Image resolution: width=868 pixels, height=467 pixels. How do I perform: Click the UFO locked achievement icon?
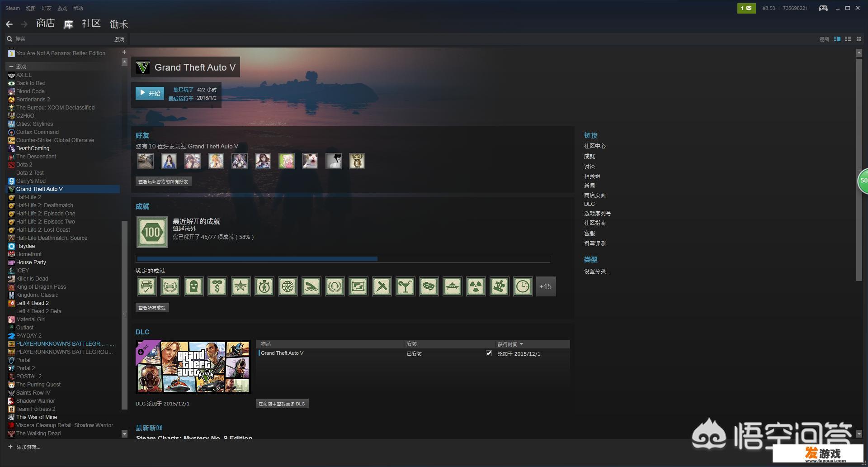pos(453,286)
